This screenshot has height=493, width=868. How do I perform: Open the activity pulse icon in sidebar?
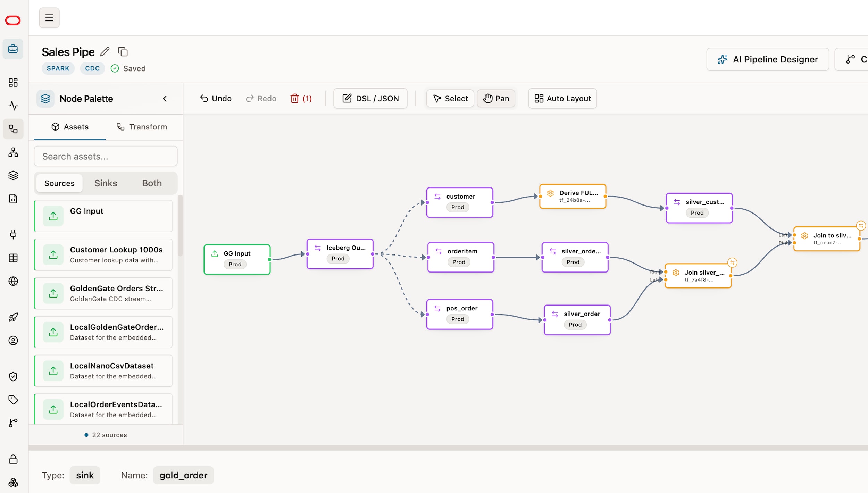click(x=13, y=106)
